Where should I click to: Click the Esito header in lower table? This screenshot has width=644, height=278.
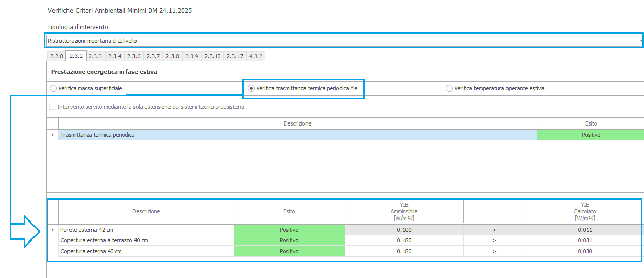click(289, 211)
